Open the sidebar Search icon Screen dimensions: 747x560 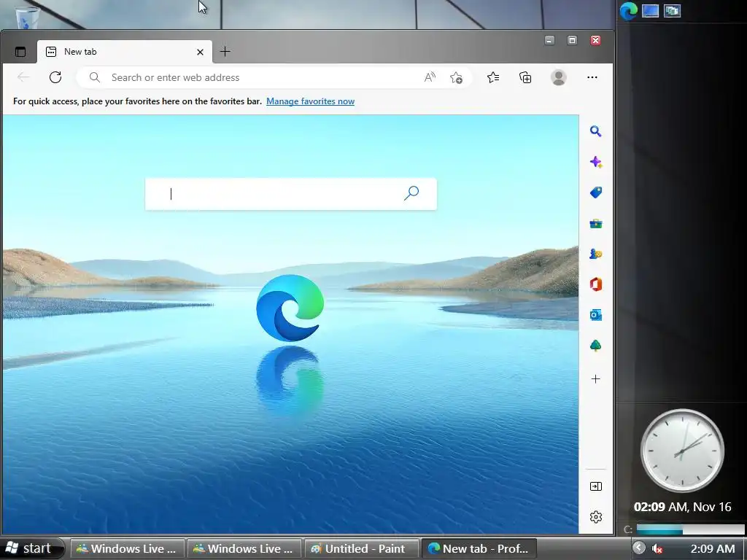pos(595,131)
